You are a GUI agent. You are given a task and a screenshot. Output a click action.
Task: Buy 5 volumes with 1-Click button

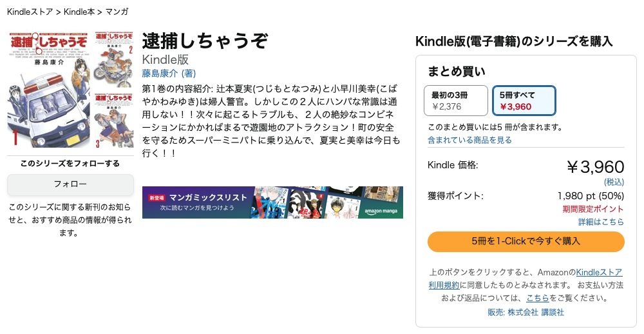tap(526, 241)
